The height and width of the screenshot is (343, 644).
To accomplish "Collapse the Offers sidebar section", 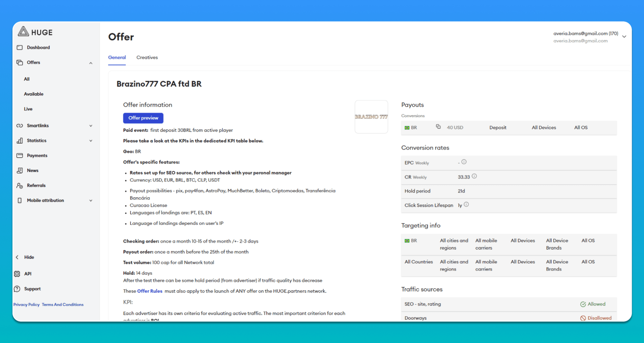I will click(91, 63).
